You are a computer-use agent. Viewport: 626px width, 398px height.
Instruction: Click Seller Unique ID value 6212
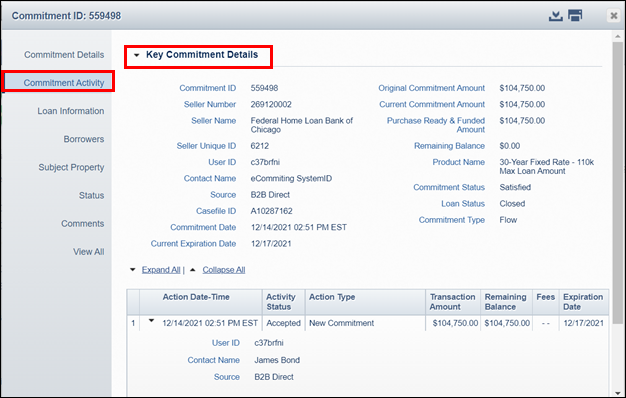coord(260,146)
